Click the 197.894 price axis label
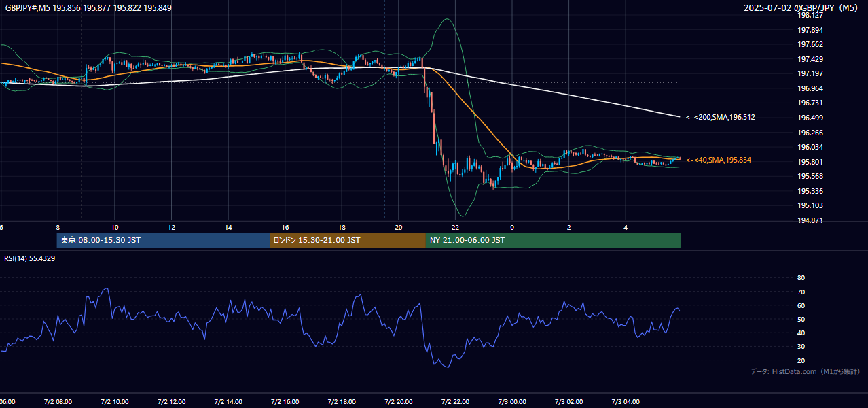Viewport: 868px width, 408px height. (810, 30)
